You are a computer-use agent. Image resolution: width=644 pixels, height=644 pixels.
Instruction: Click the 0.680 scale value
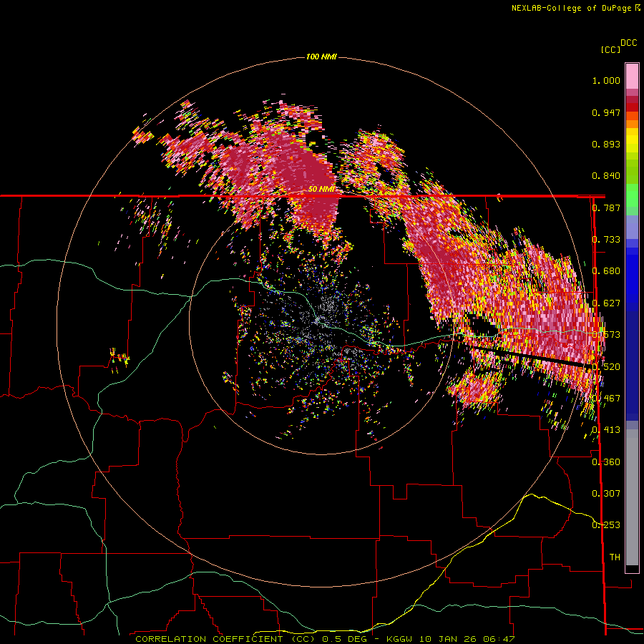[x=606, y=271]
